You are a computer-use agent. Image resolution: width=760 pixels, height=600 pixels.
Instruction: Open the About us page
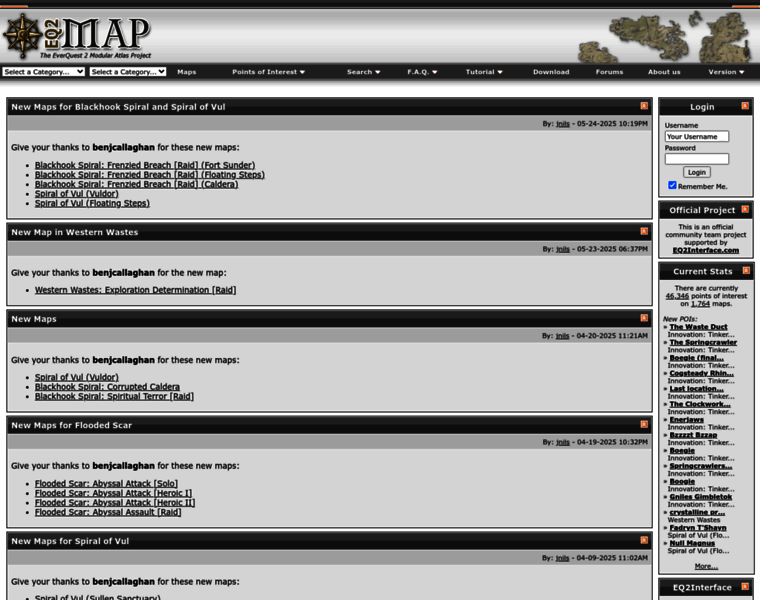(x=664, y=72)
